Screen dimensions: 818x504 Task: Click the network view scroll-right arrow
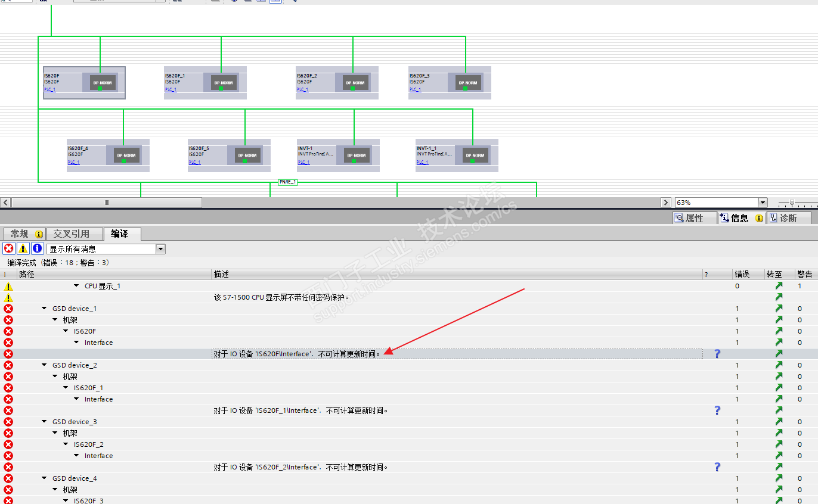(x=666, y=203)
